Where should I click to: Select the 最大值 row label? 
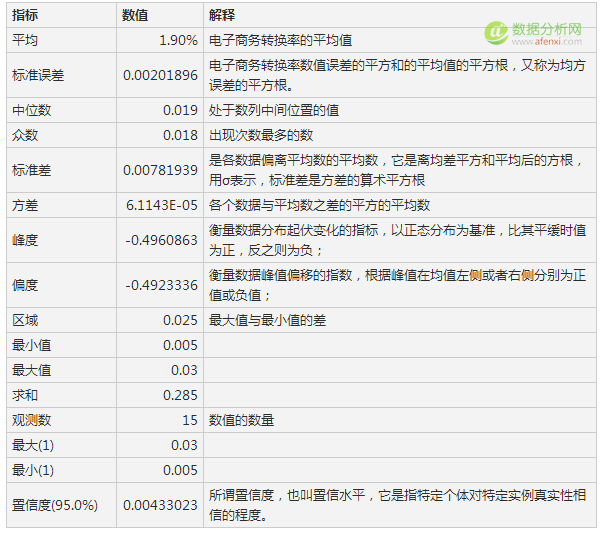click(32, 370)
